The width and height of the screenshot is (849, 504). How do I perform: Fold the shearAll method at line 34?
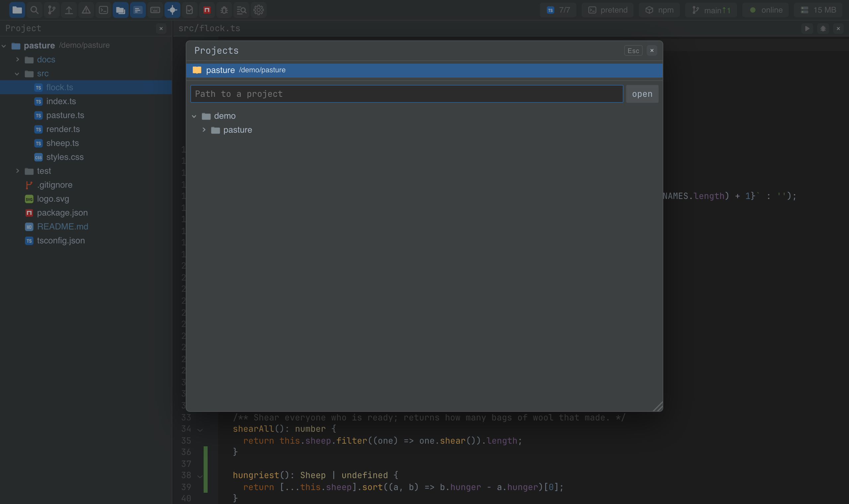[200, 430]
